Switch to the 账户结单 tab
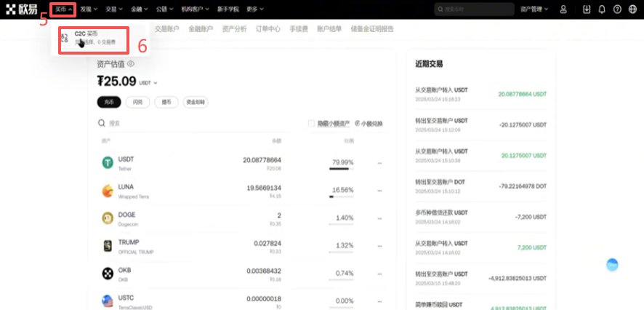Screen dimensions: 644x310 pyautogui.click(x=329, y=29)
